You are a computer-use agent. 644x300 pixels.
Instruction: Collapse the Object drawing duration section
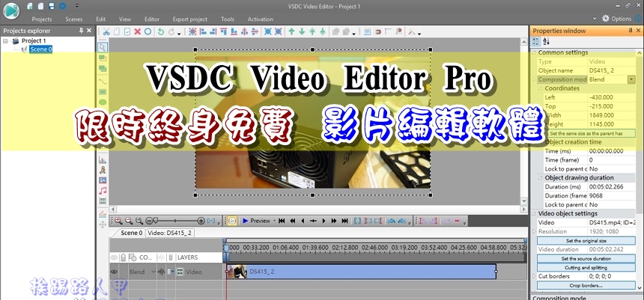click(x=541, y=178)
